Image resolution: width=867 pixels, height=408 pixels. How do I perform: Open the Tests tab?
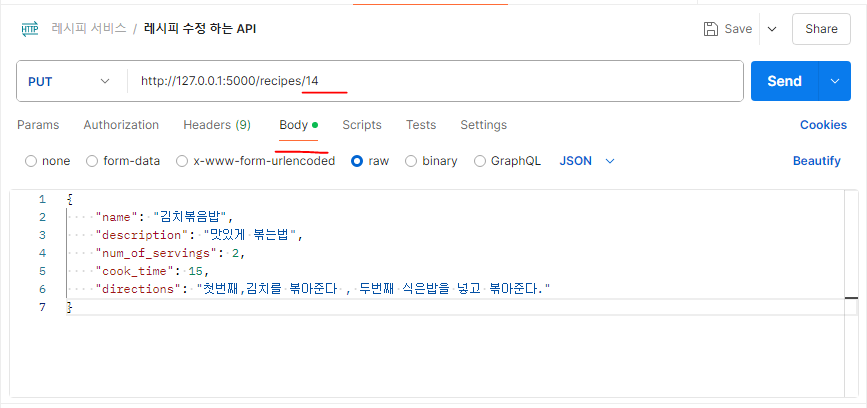coord(421,125)
